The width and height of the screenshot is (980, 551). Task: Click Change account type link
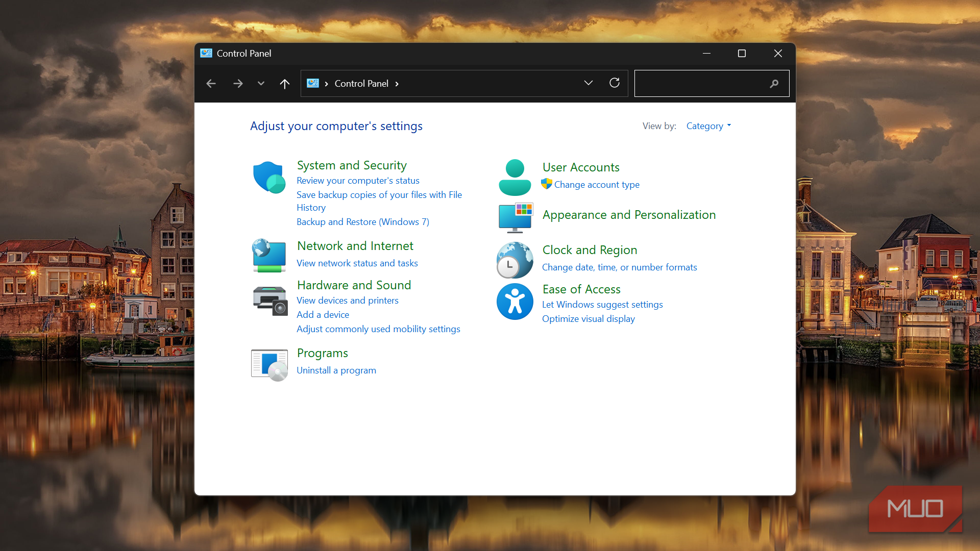coord(597,185)
